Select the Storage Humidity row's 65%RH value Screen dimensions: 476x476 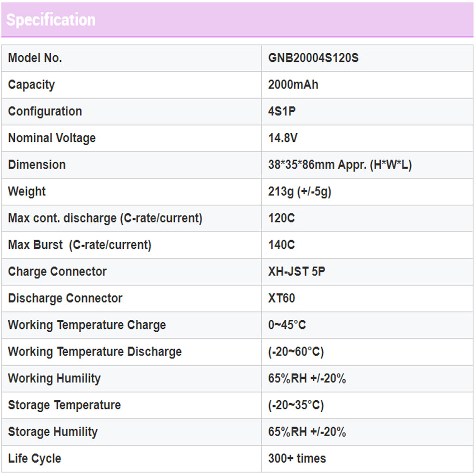click(x=307, y=432)
